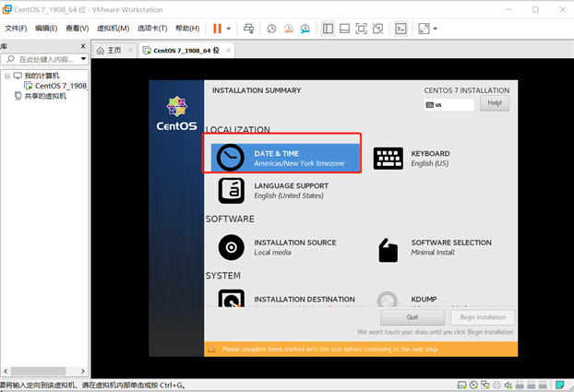574x392 pixels.
Task: Click the library scrollbar right arrow
Action: point(83,371)
